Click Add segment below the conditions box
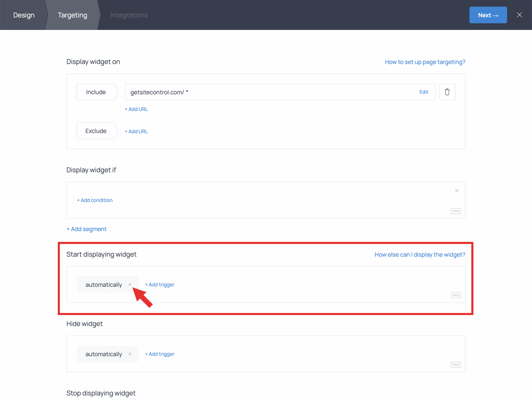This screenshot has width=532, height=399. pos(86,229)
